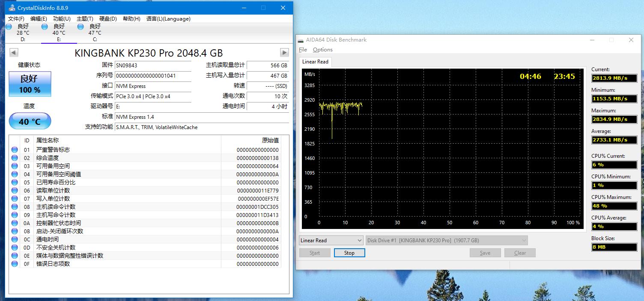
Task: Click the blue dot beside attribute 不安全关机计数
Action: (x=14, y=247)
